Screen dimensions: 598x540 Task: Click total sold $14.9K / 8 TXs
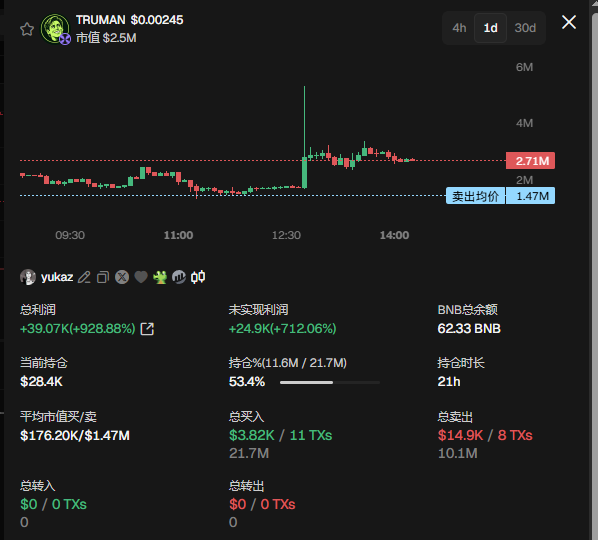point(485,436)
